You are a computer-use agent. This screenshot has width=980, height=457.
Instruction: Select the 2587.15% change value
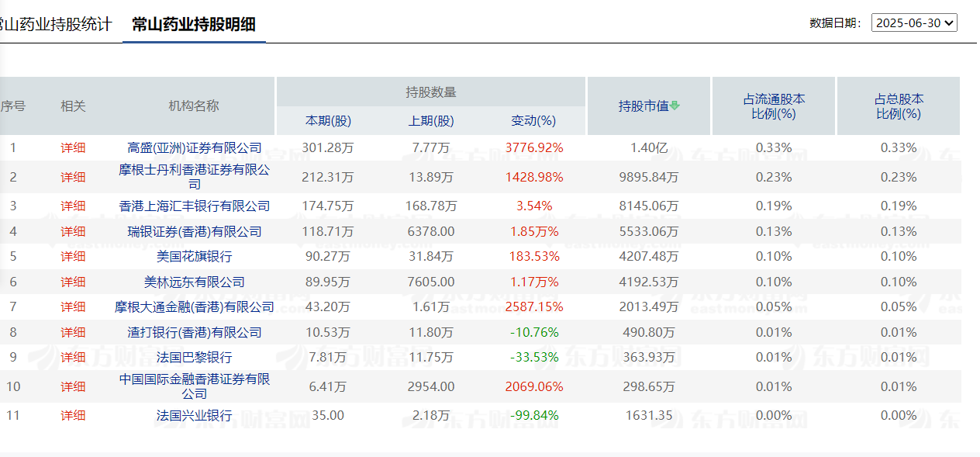(534, 307)
